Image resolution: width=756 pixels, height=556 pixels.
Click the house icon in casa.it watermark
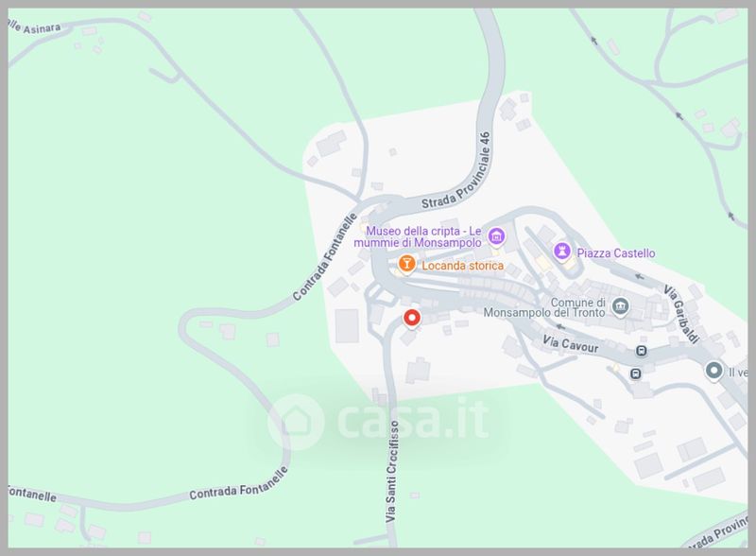click(296, 422)
